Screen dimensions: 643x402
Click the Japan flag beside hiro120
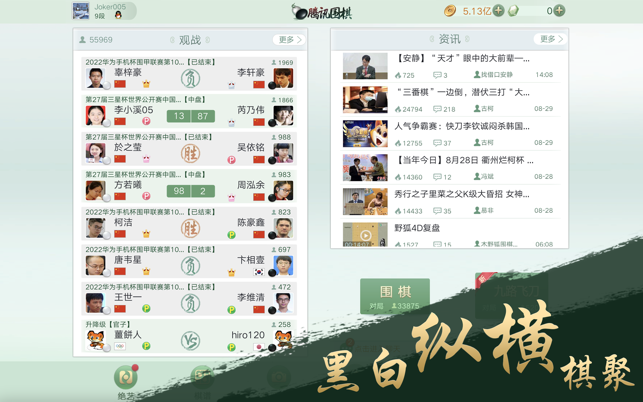tap(259, 347)
